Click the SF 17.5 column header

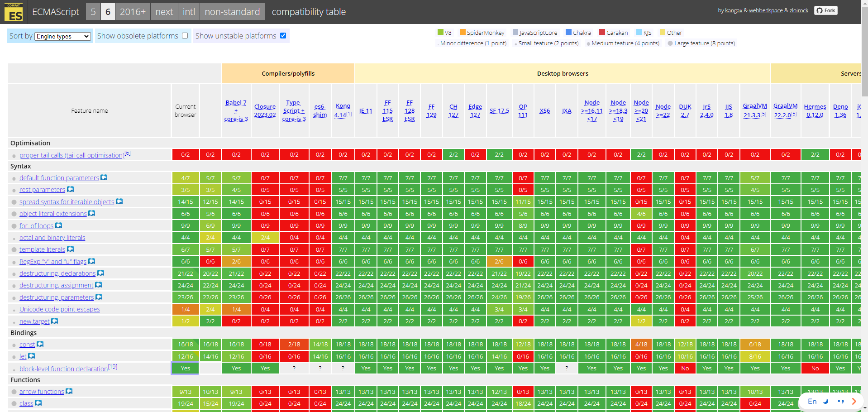coord(499,110)
